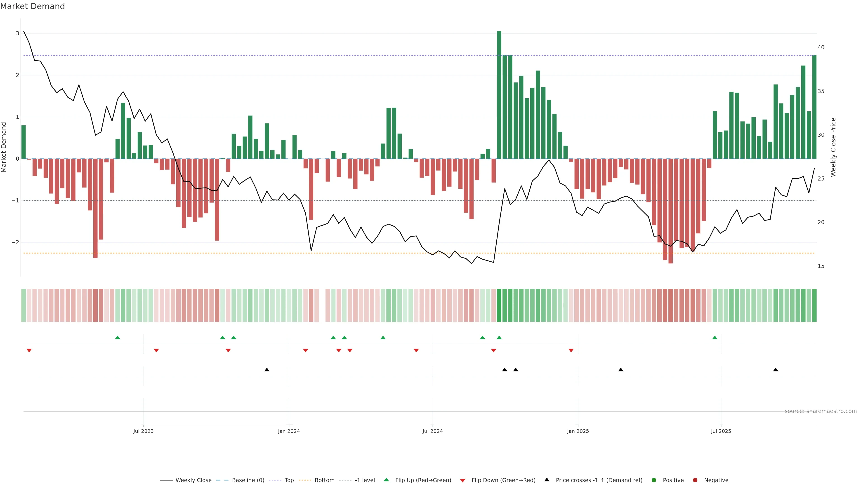Image resolution: width=868 pixels, height=488 pixels.
Task: Click the first red flip-down marker at the chart start
Action: tap(29, 351)
